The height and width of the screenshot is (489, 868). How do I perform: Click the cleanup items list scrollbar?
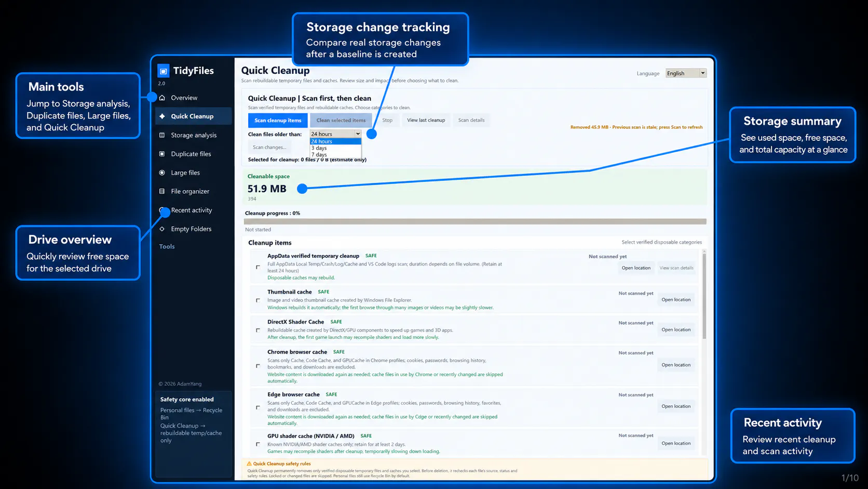pos(704,296)
